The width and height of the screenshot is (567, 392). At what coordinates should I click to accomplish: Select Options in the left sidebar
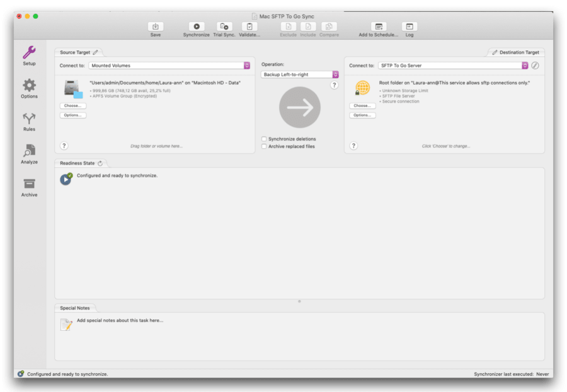(28, 87)
